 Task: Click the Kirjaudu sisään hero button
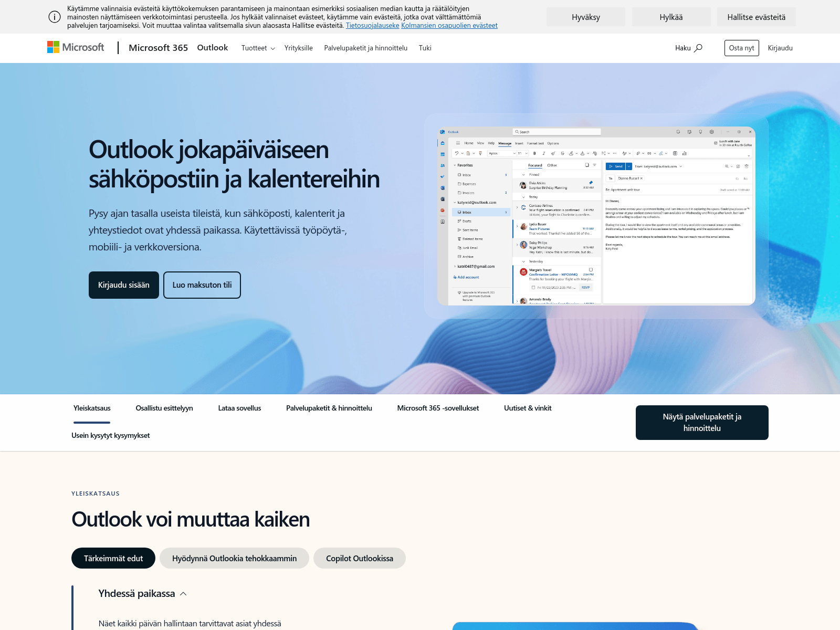[x=124, y=285]
